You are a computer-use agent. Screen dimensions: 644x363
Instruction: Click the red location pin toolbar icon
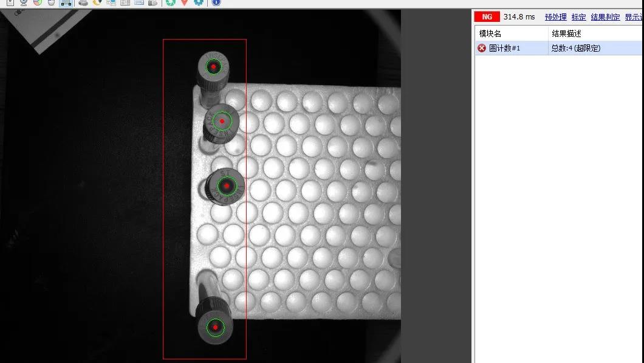click(185, 2)
